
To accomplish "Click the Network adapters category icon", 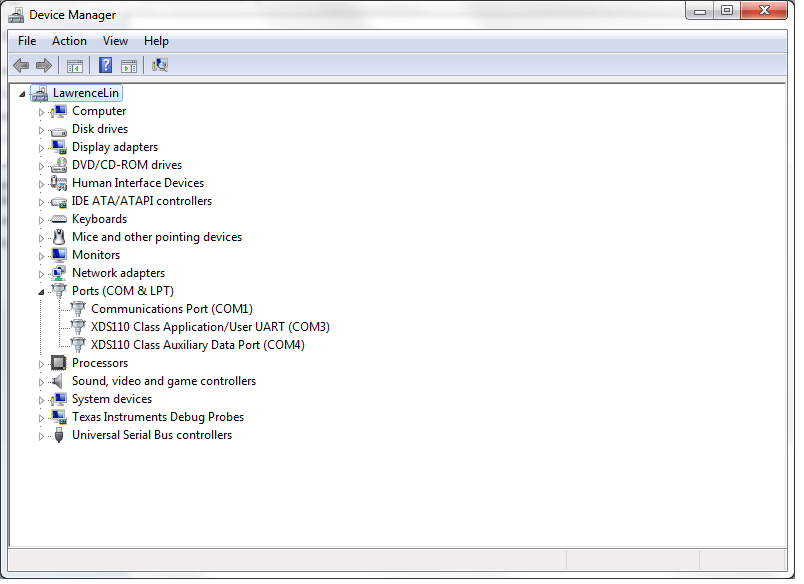I will click(59, 274).
